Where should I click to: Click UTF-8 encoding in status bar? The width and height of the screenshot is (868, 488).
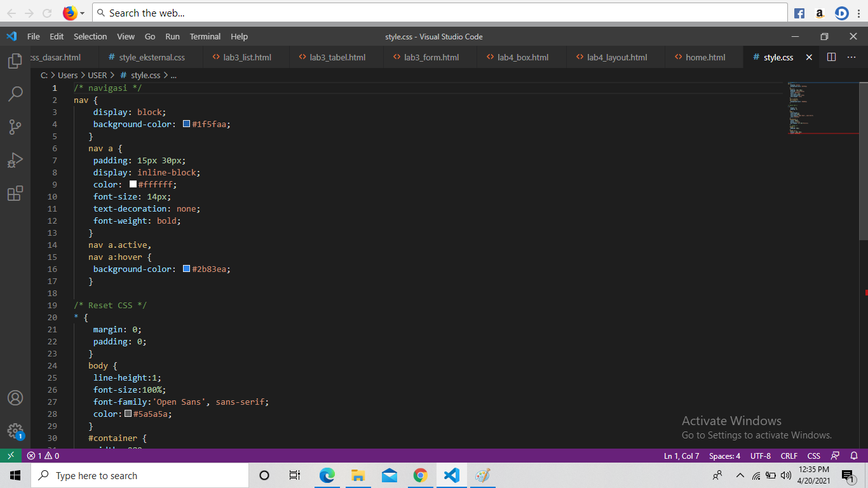click(760, 456)
